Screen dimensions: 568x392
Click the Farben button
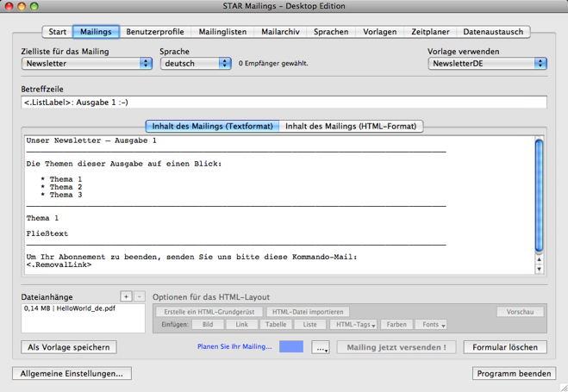pos(396,324)
